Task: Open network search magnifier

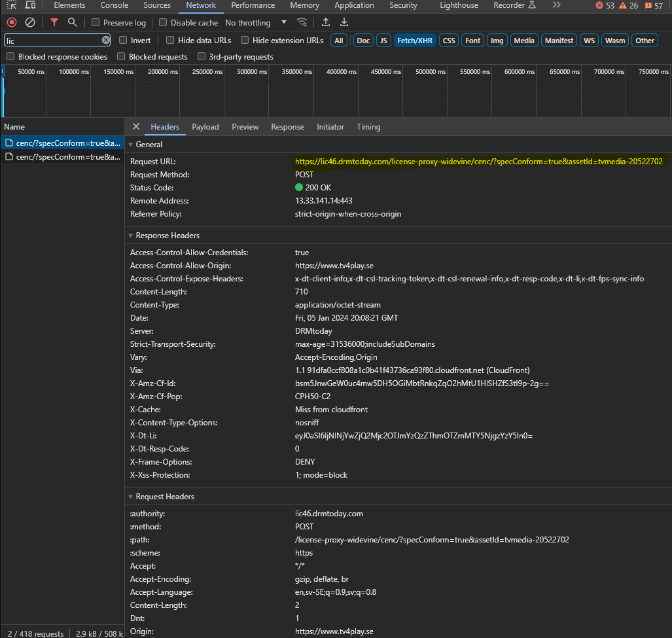Action: [x=72, y=22]
